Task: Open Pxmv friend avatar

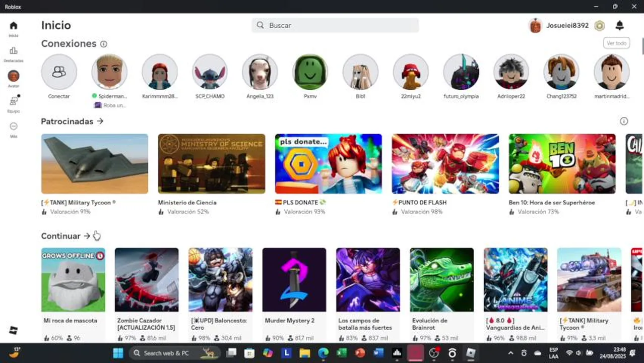Action: click(310, 72)
